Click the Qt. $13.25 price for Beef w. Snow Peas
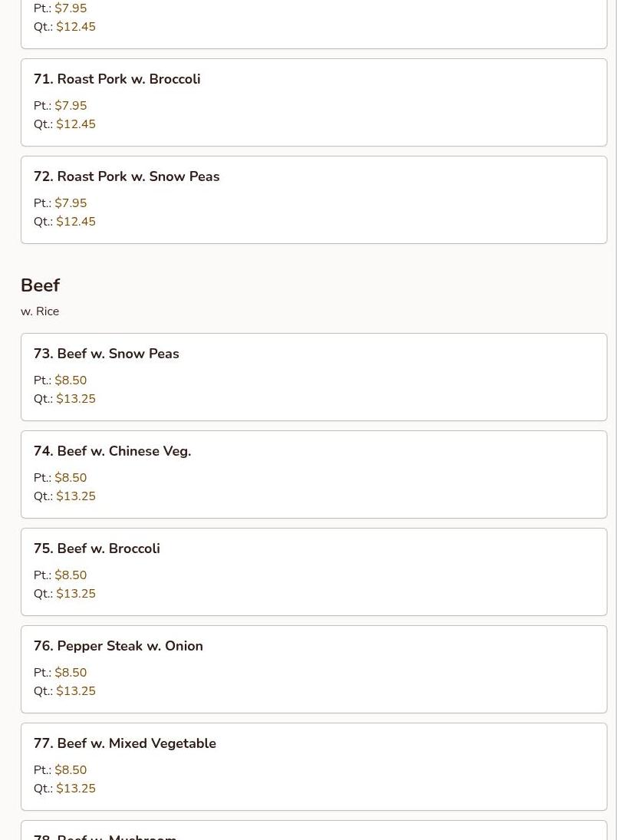Screen dimensions: 632x840 64,399
